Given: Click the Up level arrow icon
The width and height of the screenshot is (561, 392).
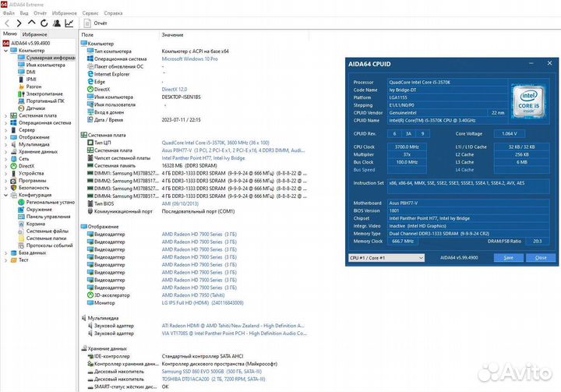Looking at the screenshot, I should coord(30,23).
